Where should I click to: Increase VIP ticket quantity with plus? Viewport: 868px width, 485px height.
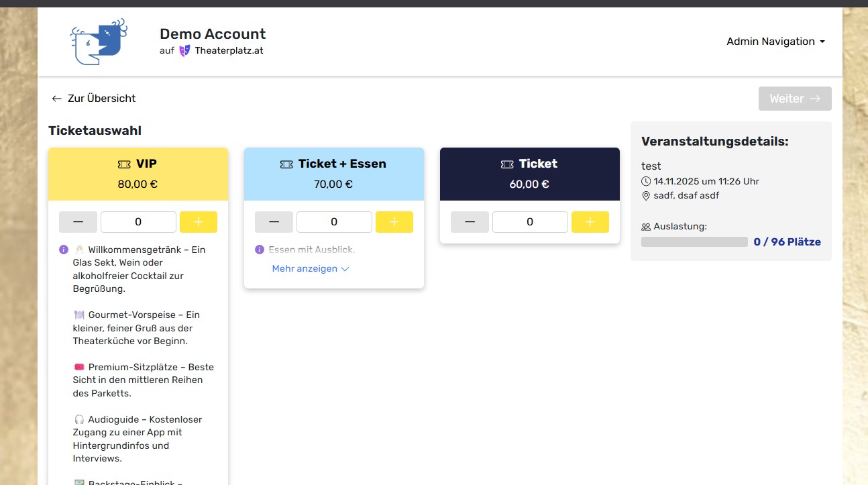[x=199, y=222]
